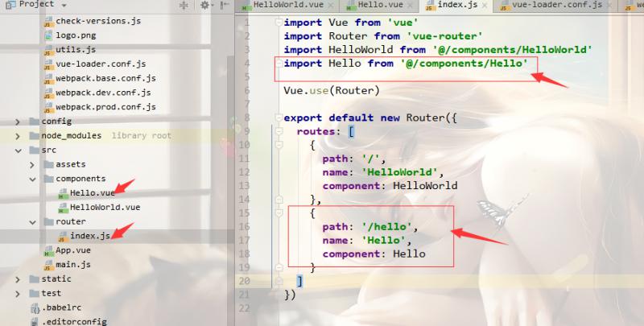Fold the Hello route object at line 15
644x326 pixels.
(279, 213)
